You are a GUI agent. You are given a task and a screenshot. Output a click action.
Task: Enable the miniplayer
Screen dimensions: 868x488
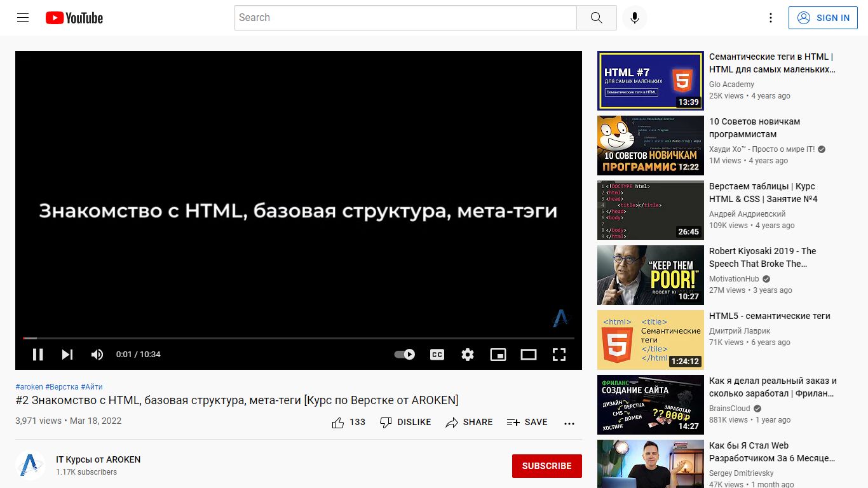498,355
